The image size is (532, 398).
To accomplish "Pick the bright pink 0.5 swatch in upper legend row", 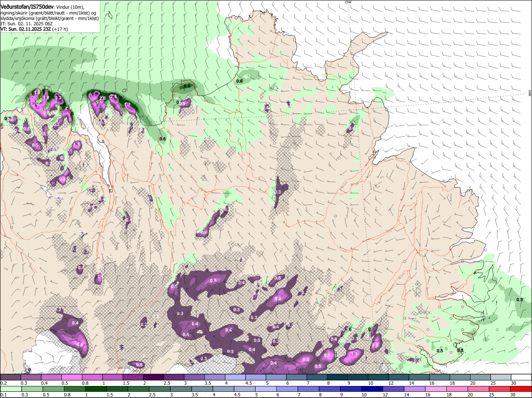I will (71, 377).
